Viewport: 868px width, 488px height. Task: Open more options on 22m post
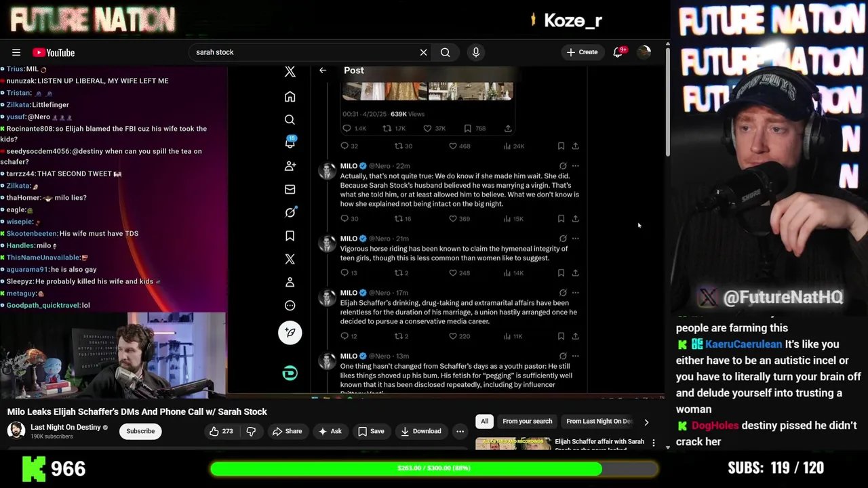tap(576, 166)
